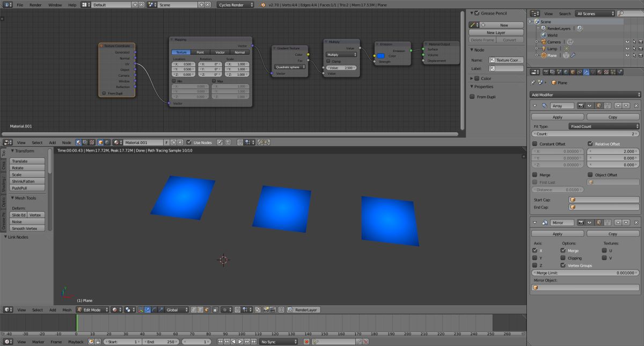
Task: Choose object shader nodes (cube icon)
Action: 100,142
